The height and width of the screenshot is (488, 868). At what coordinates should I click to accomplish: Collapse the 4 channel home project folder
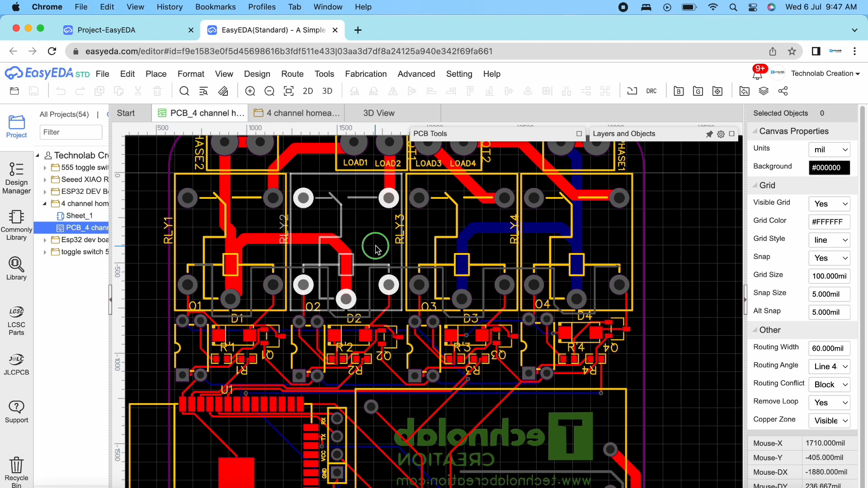[45, 204]
